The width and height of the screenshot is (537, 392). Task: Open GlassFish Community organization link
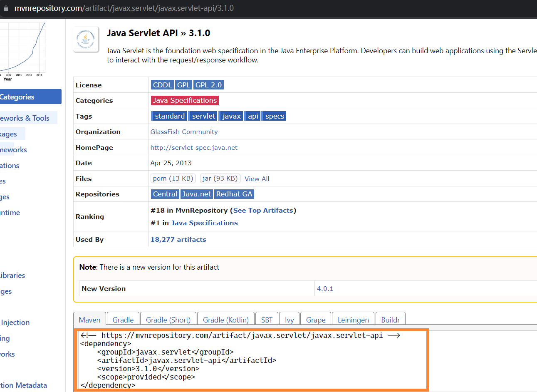coord(184,132)
